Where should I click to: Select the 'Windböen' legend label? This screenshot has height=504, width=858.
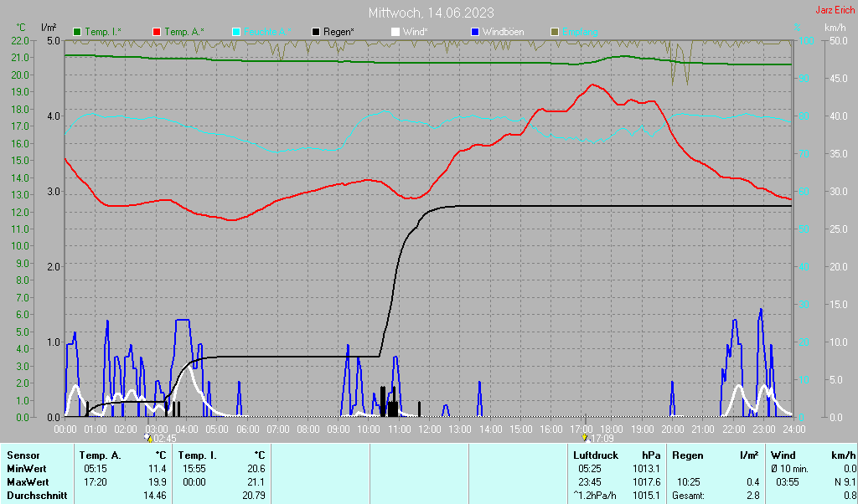[x=503, y=33]
